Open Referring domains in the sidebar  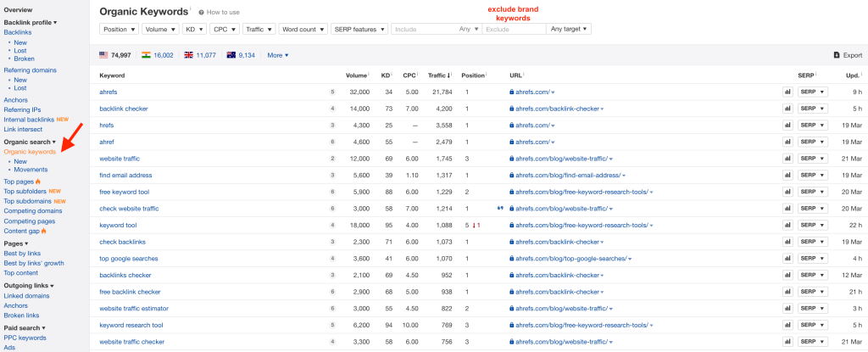click(30, 70)
